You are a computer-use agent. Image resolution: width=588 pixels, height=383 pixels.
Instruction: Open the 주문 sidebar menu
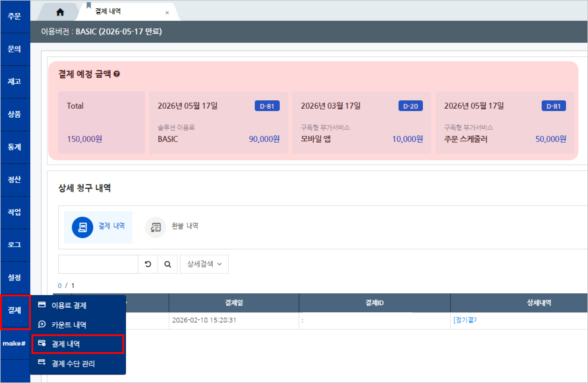point(15,16)
